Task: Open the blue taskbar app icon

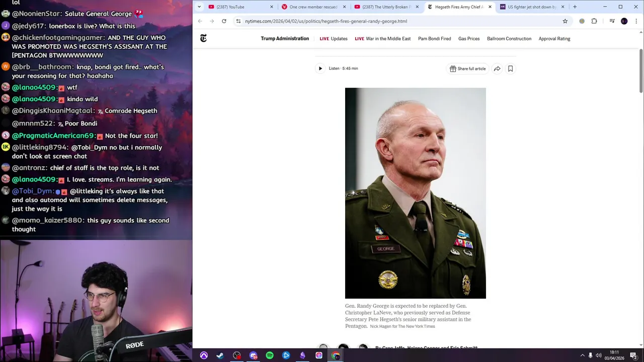Action: point(286,355)
